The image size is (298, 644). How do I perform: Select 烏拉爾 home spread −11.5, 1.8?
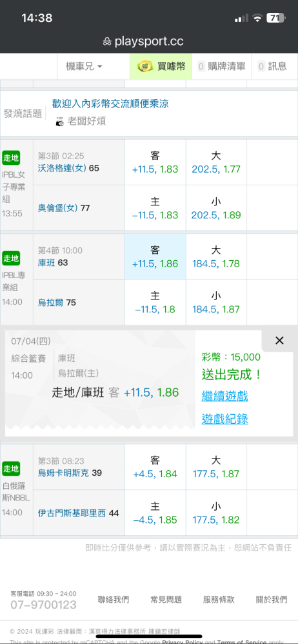click(155, 302)
